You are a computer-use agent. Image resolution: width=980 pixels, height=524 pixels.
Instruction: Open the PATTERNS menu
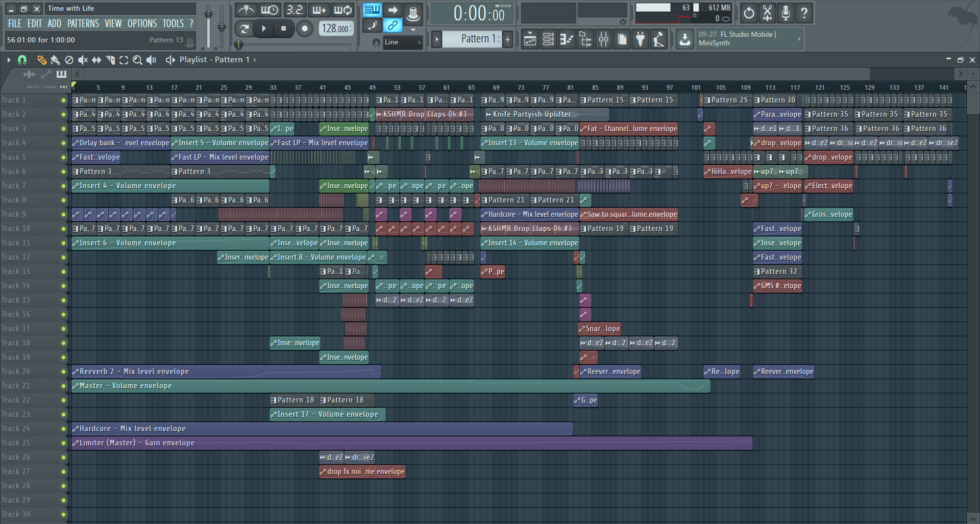(x=83, y=23)
